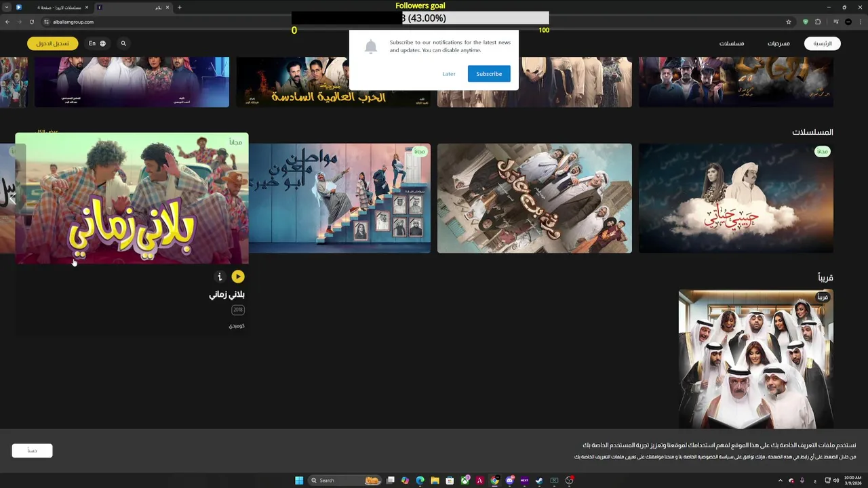This screenshot has height=488, width=868.
Task: Switch site language to En
Action: tap(97, 43)
